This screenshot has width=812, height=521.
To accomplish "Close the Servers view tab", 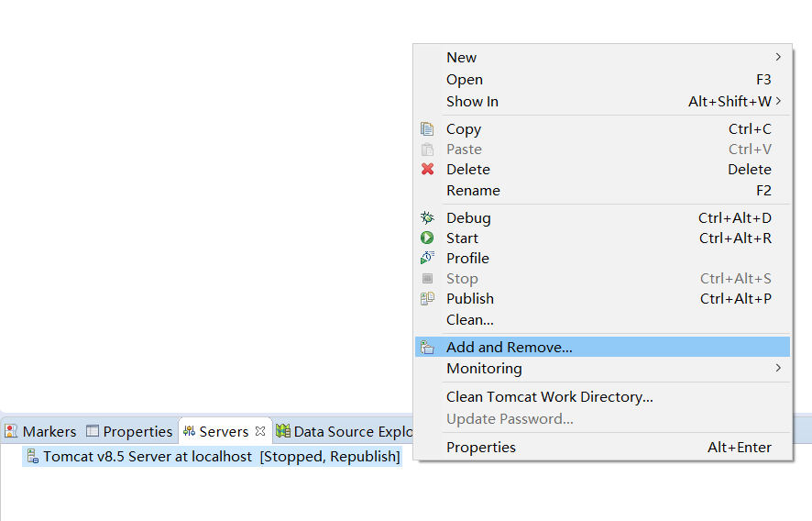I will (x=260, y=431).
